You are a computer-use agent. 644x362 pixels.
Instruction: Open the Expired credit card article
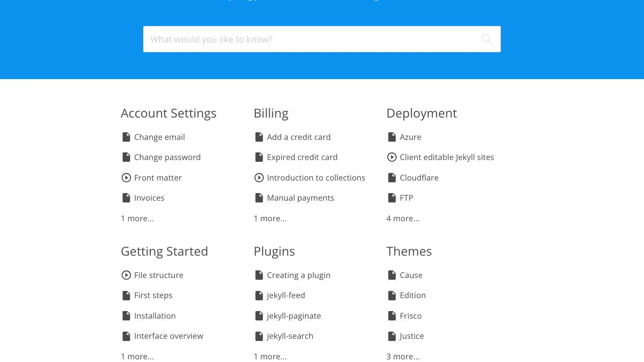[302, 157]
